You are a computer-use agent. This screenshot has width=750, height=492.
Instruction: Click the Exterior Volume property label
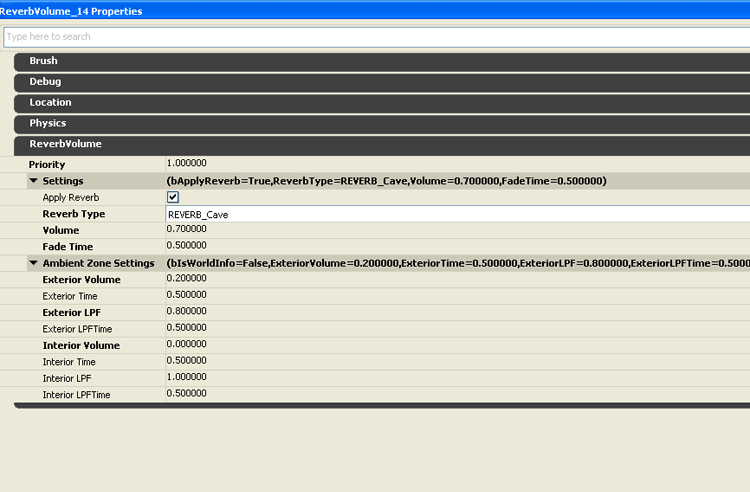click(81, 280)
